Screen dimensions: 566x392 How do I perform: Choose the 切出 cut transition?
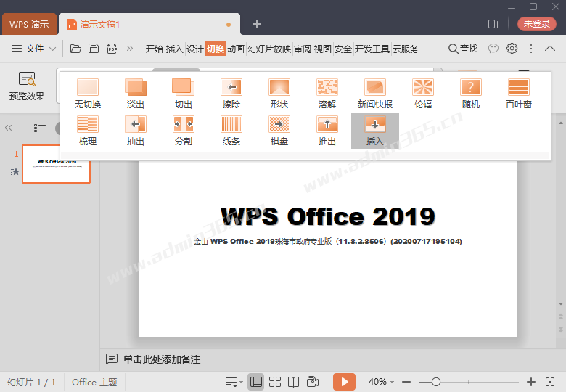(x=184, y=94)
